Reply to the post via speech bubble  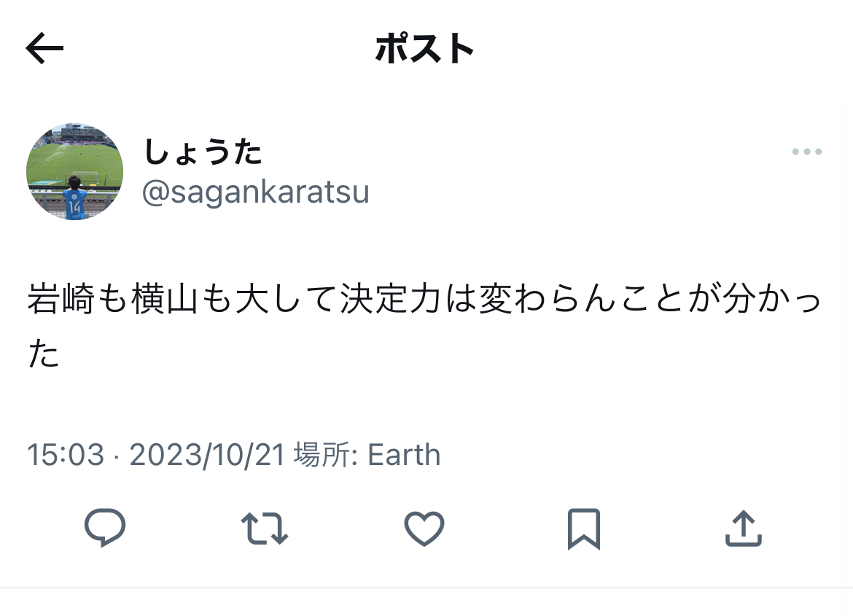tap(106, 528)
